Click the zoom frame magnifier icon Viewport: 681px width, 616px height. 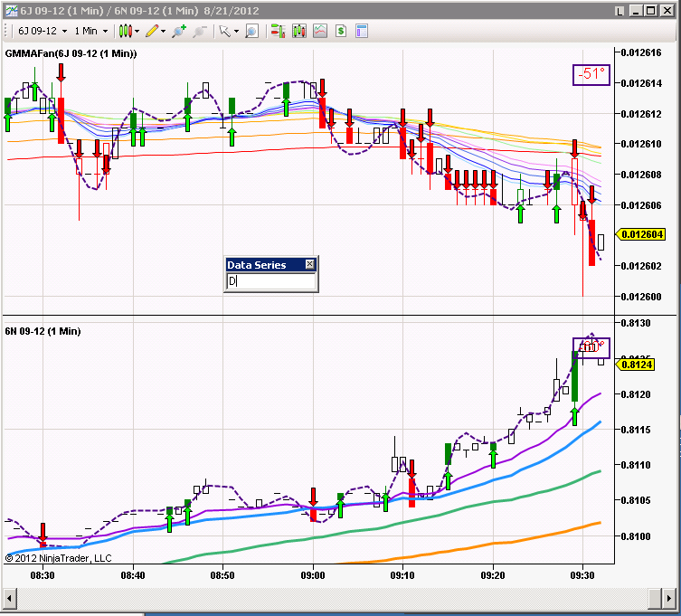click(x=252, y=31)
